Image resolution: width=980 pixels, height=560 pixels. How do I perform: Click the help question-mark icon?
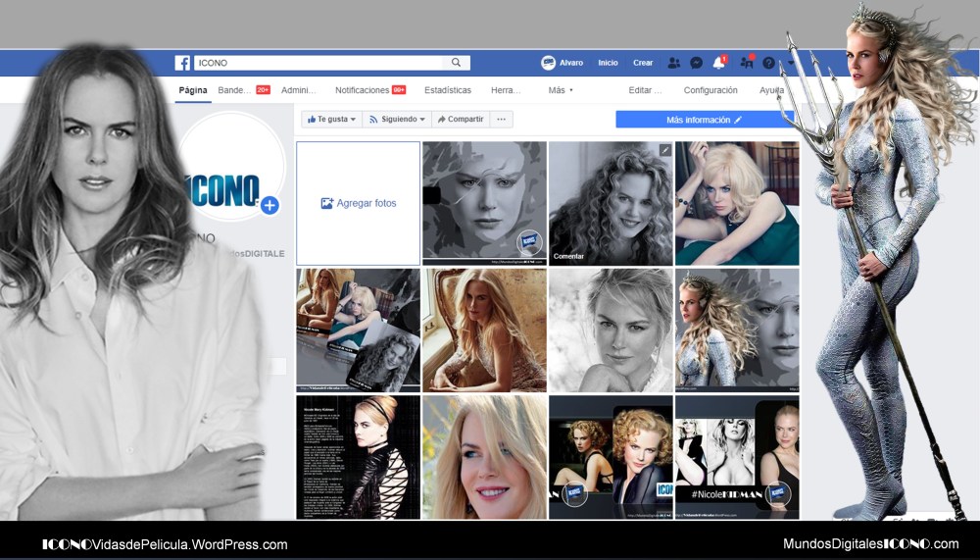[x=768, y=63]
